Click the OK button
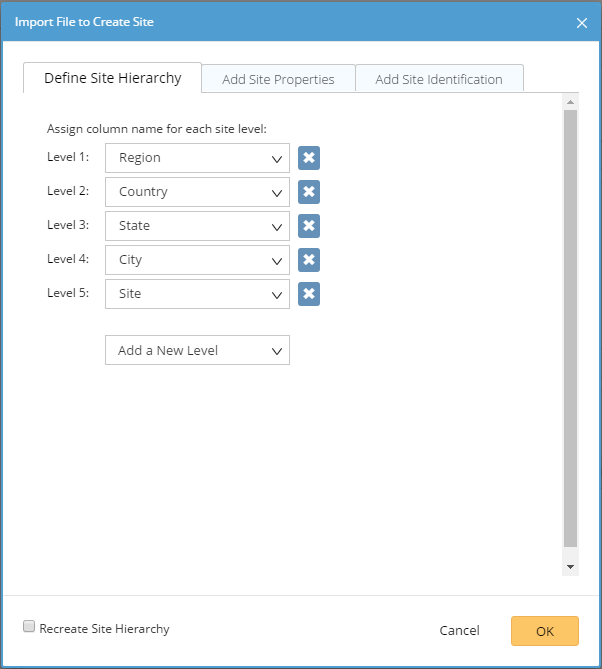Screen dimensions: 602x669 click(x=544, y=631)
